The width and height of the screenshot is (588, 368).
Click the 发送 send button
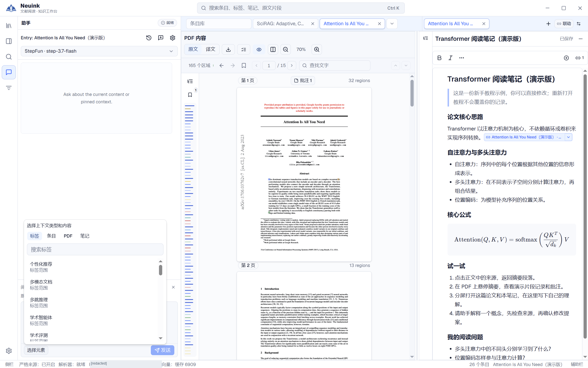pyautogui.click(x=162, y=350)
